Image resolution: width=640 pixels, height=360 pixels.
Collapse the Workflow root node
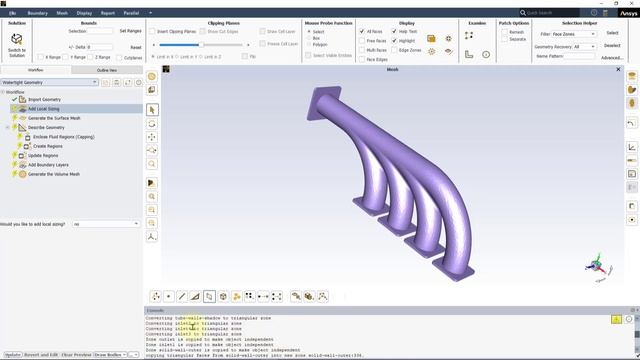click(3, 92)
